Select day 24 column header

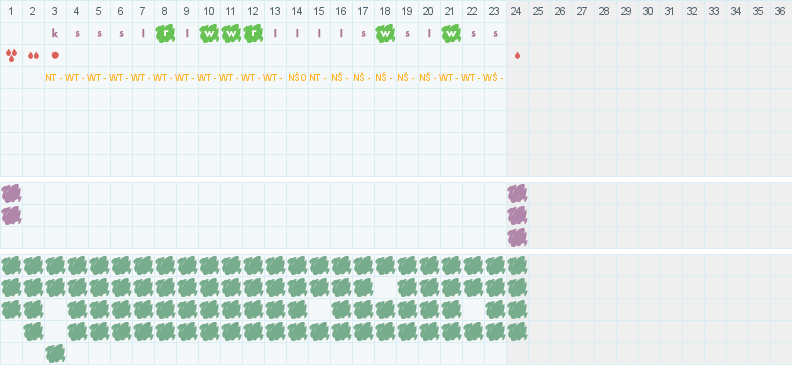click(x=517, y=11)
